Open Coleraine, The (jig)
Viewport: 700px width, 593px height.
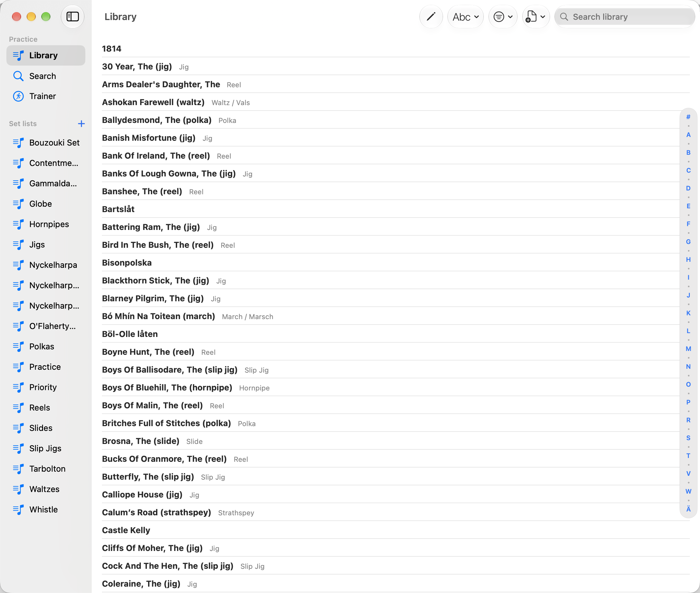(x=396, y=583)
